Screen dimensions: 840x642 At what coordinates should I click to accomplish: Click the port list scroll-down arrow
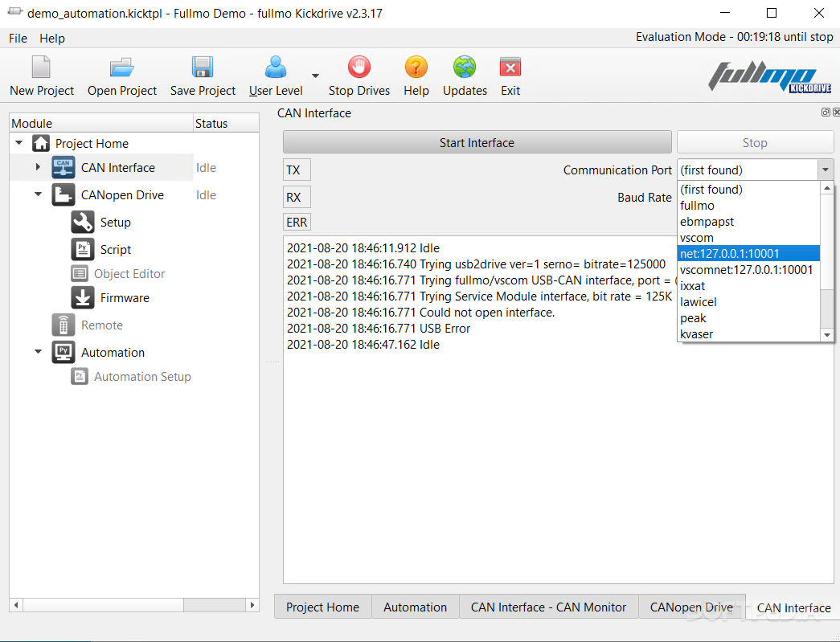click(x=827, y=335)
